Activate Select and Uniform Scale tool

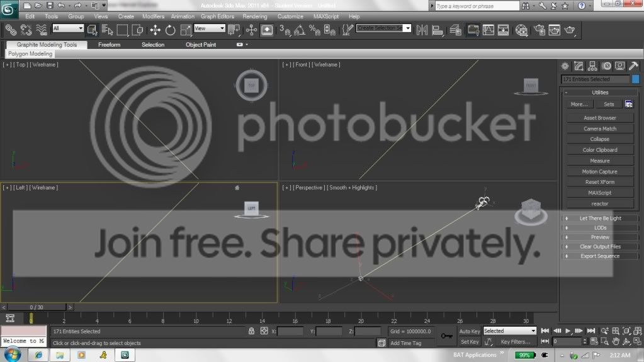click(x=186, y=30)
